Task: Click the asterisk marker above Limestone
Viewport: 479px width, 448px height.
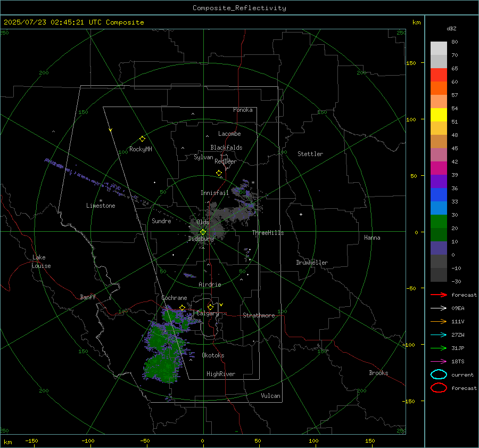Action: tap(101, 201)
